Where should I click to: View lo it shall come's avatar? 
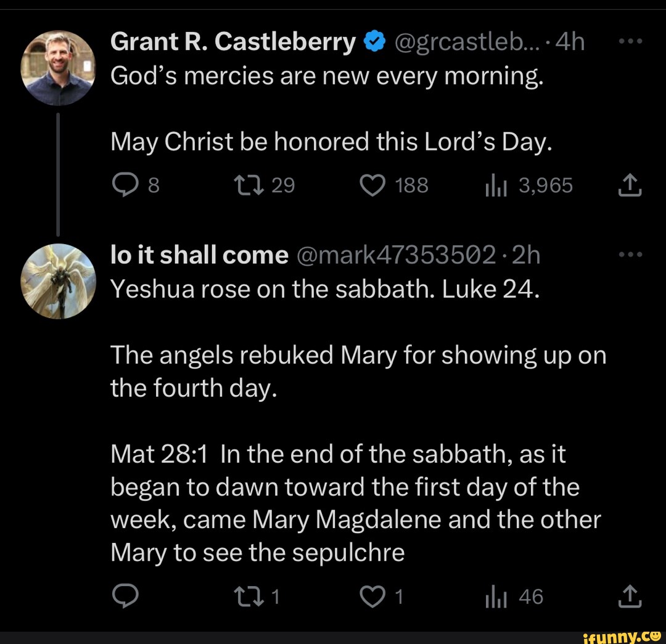tap(58, 280)
